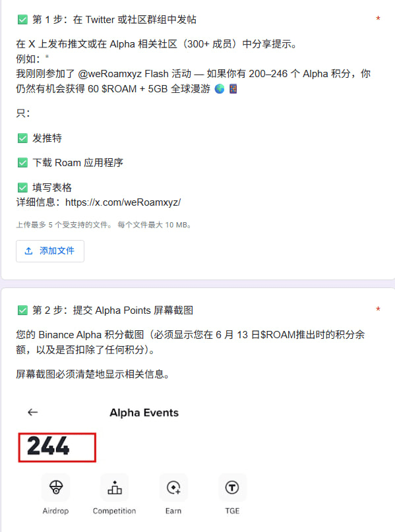Click the upload arrow icon in 添加文件
395x532 pixels.
(x=28, y=251)
